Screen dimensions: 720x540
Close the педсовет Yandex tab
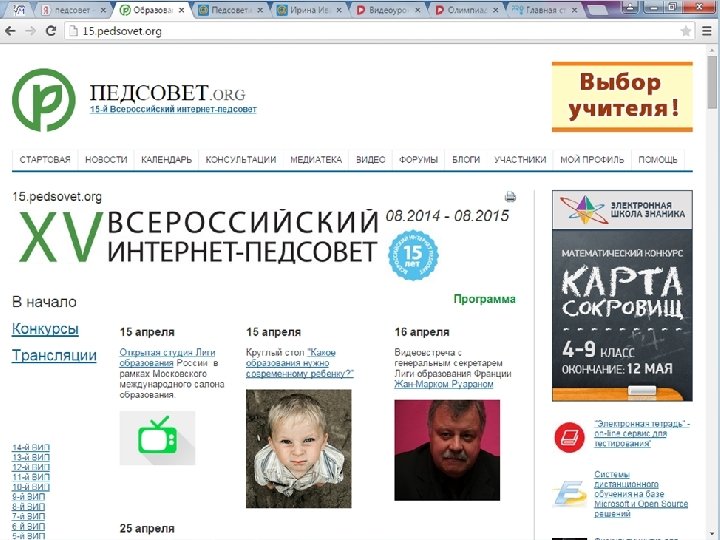coord(103,10)
